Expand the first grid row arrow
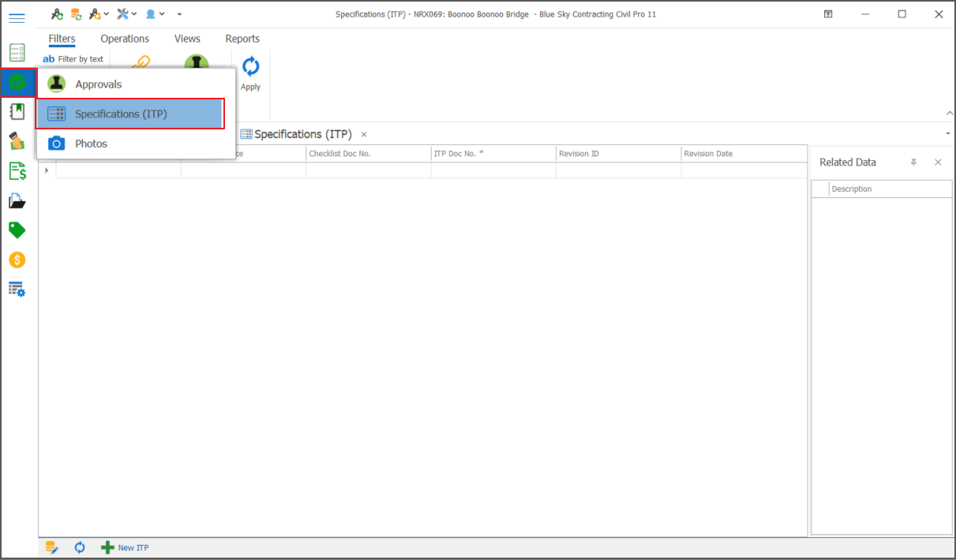This screenshot has height=560, width=956. pos(47,170)
